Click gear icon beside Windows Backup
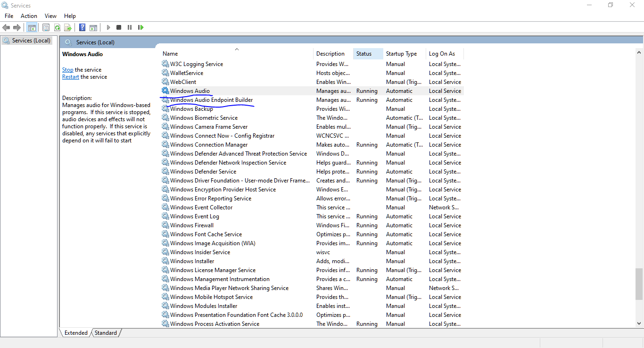This screenshot has width=644, height=348. tap(165, 109)
